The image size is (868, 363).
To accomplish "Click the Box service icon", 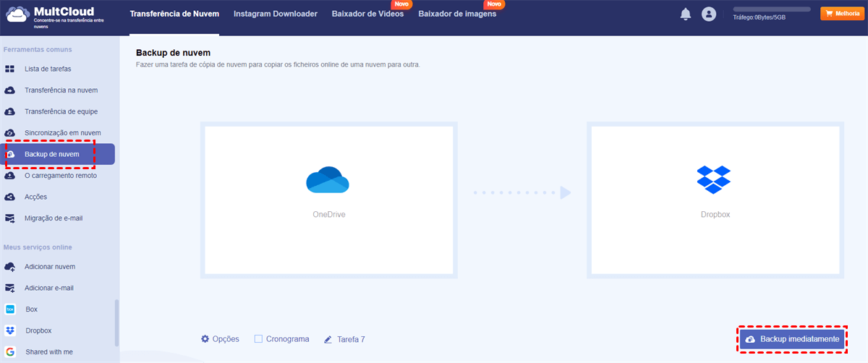I will click(x=10, y=309).
